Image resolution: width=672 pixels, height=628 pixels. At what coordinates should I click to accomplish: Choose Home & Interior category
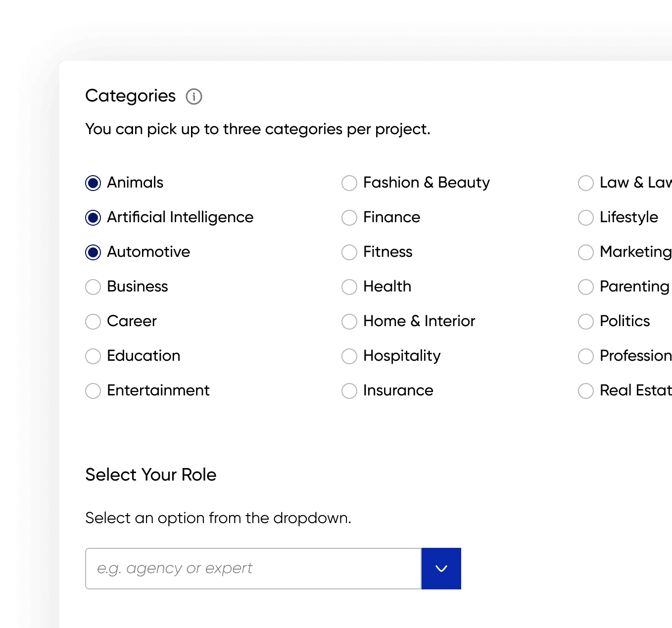349,322
